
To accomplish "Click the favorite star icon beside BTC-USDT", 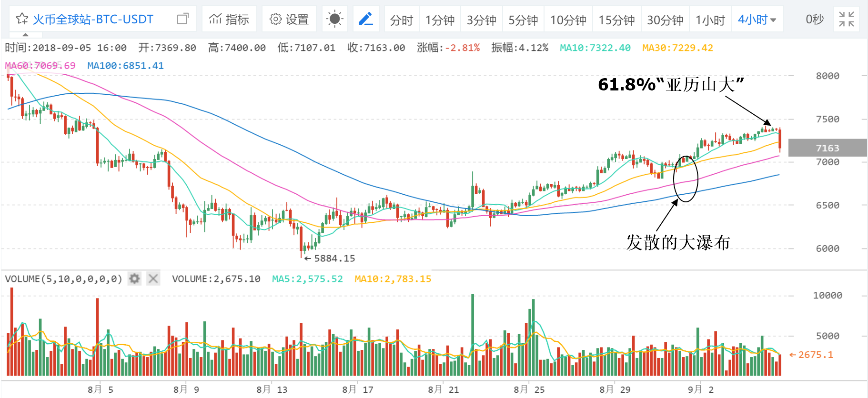I will pos(22,19).
